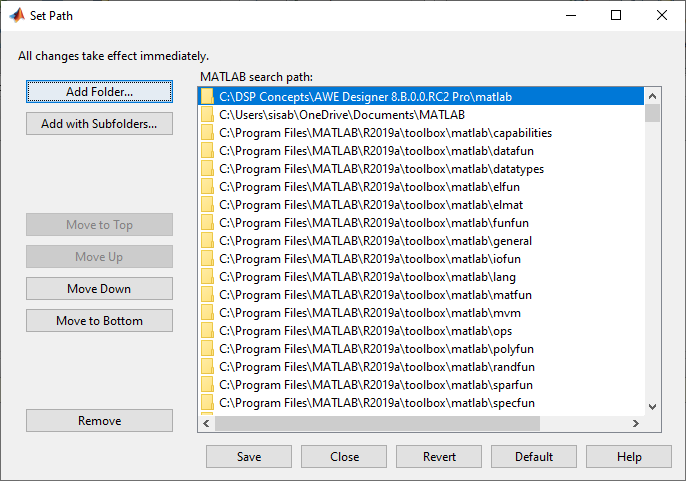Minimize the Set Path window

pyautogui.click(x=571, y=15)
